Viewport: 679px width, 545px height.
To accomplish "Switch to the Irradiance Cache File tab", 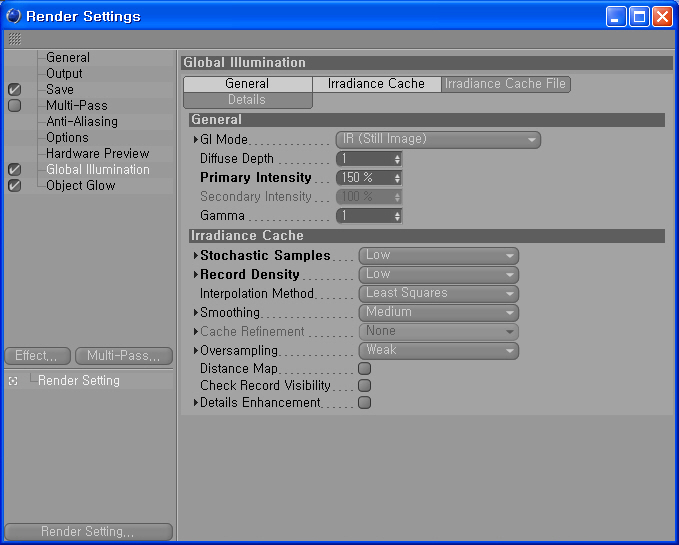I will (506, 84).
